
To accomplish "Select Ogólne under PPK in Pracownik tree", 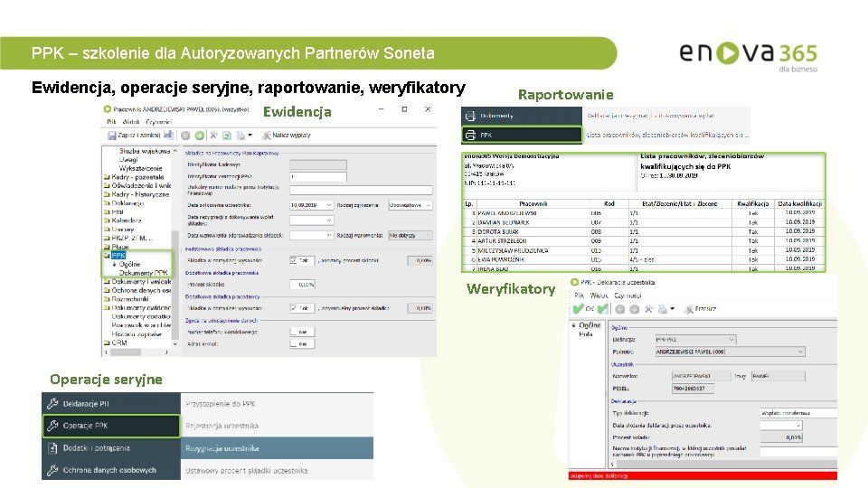I will tap(129, 265).
